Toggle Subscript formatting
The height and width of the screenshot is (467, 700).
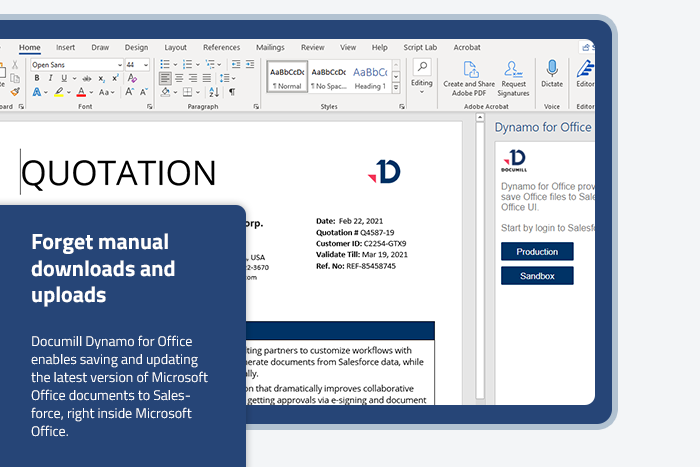pyautogui.click(x=100, y=78)
